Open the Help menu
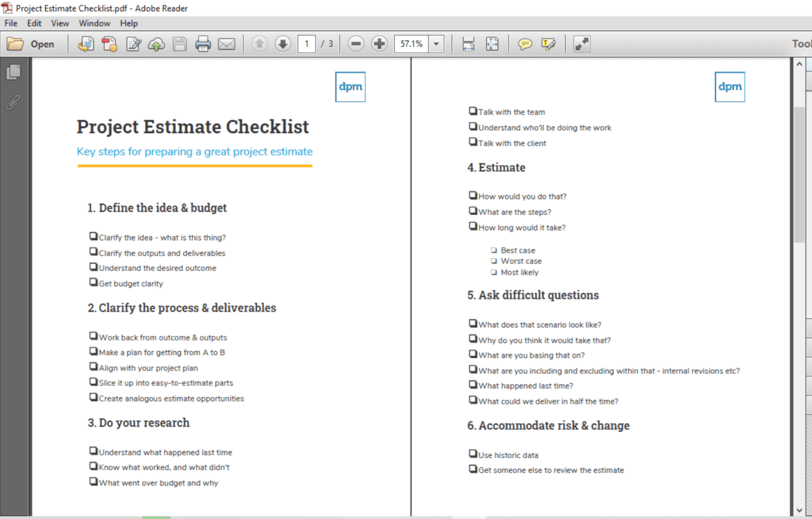This screenshot has height=519, width=812. 129,23
